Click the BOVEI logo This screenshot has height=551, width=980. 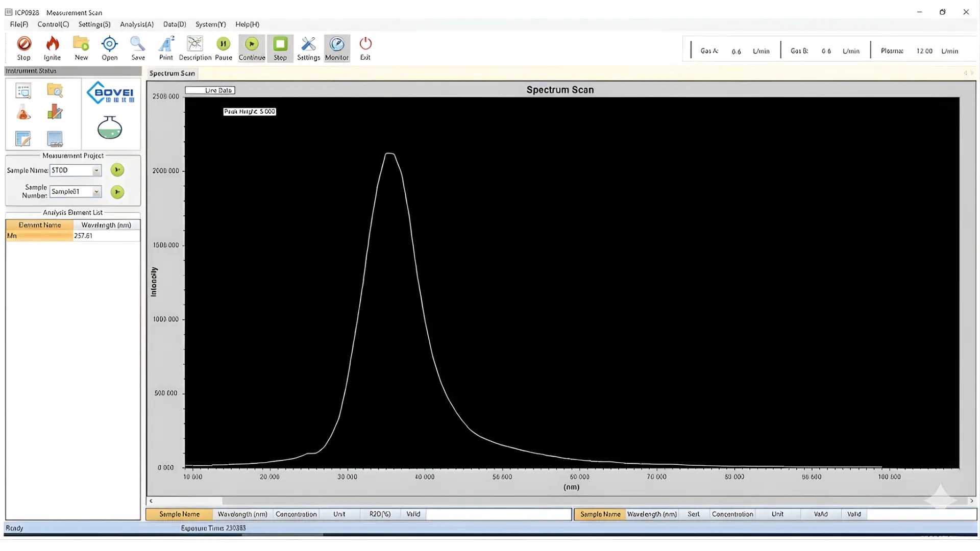tap(110, 93)
